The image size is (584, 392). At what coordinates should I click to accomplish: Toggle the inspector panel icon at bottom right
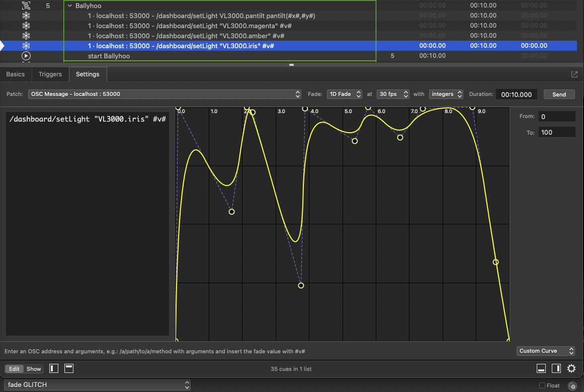[x=541, y=369]
